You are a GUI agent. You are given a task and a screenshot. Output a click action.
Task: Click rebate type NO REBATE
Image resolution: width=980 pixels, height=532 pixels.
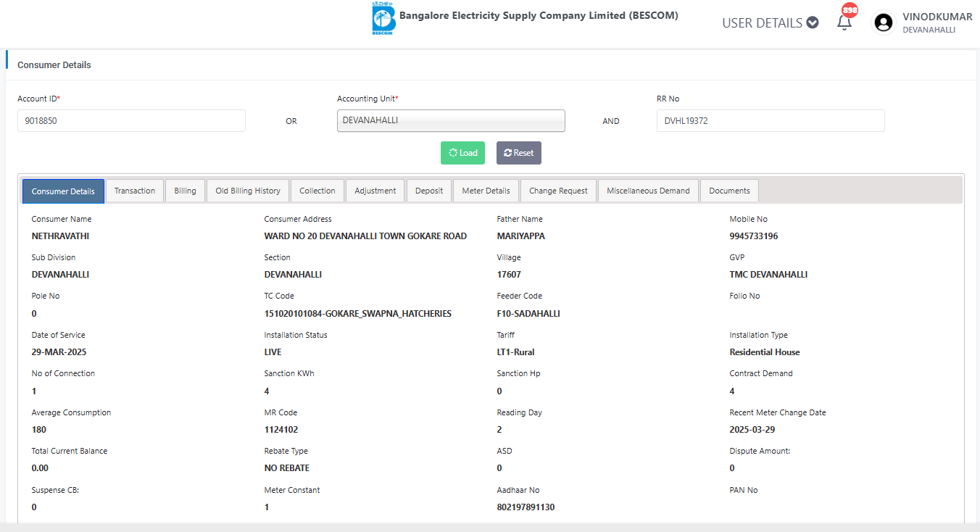click(287, 468)
